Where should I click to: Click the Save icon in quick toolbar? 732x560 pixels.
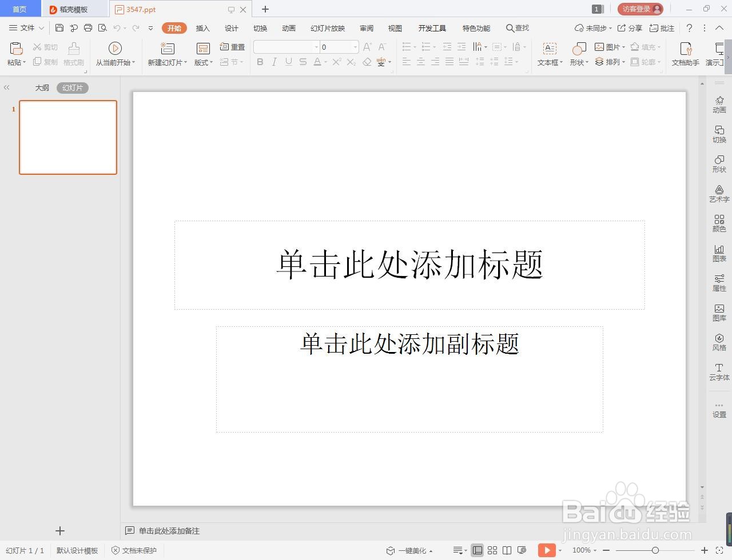click(x=59, y=28)
